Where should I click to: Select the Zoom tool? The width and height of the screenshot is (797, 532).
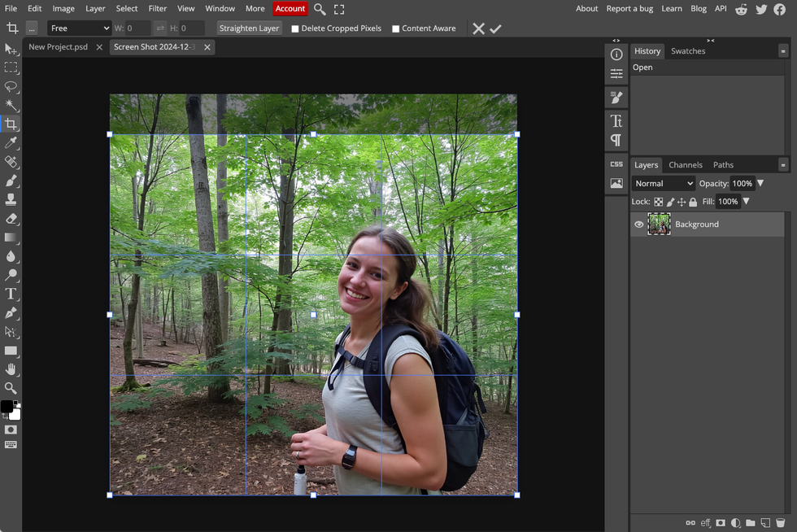click(11, 388)
